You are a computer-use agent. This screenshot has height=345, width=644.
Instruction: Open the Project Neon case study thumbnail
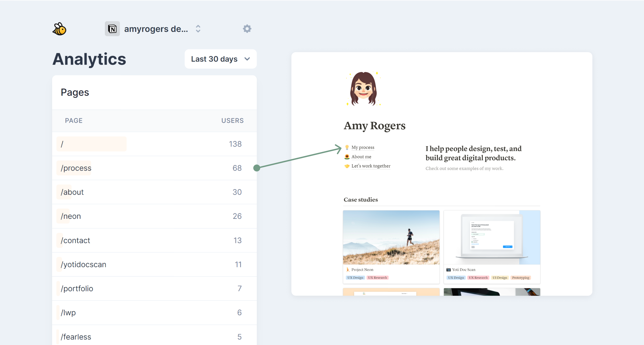tap(391, 237)
